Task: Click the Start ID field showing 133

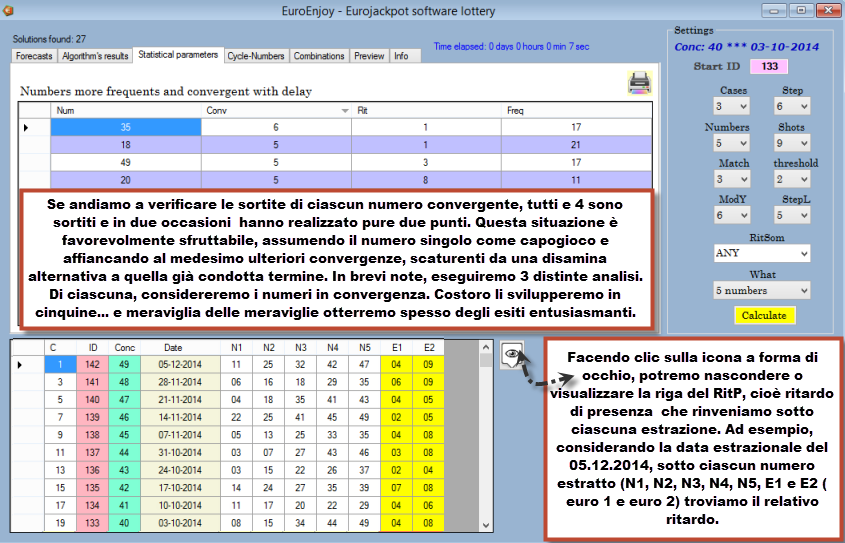Action: pyautogui.click(x=769, y=66)
